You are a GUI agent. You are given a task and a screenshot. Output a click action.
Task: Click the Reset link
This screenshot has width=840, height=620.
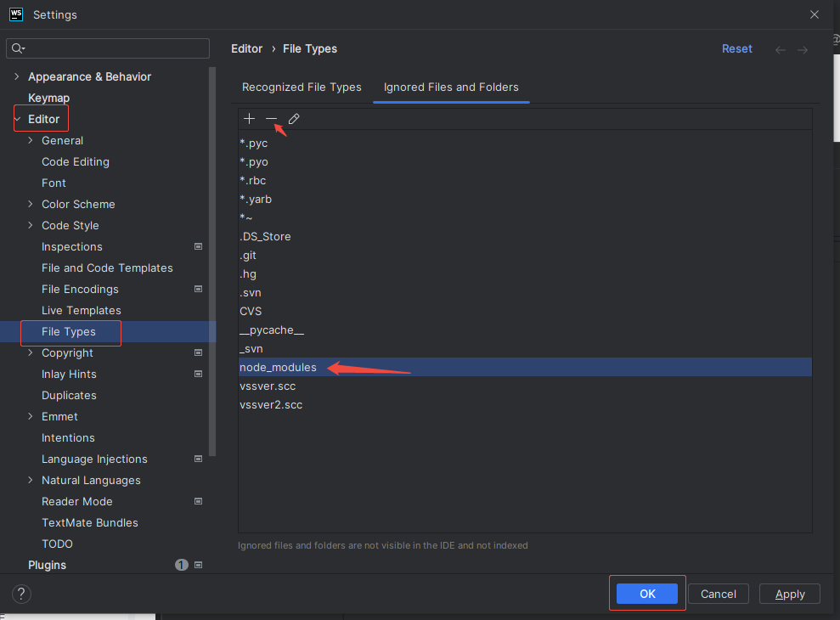pos(736,48)
